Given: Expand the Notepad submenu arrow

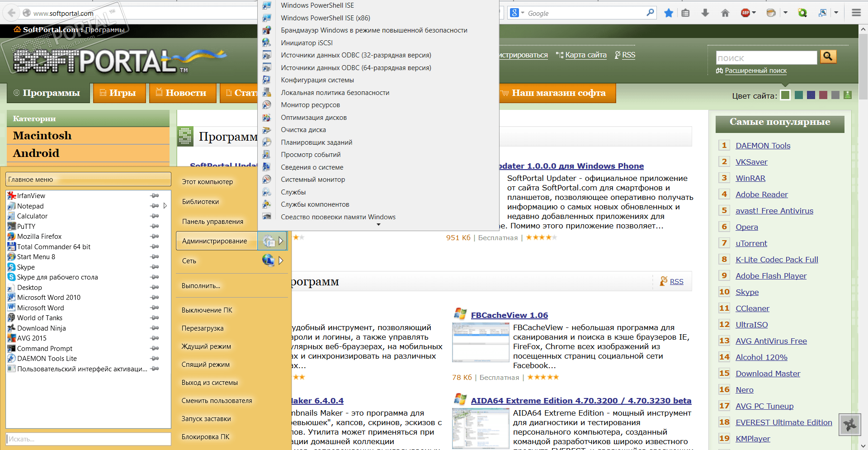Looking at the screenshot, I should click(165, 206).
